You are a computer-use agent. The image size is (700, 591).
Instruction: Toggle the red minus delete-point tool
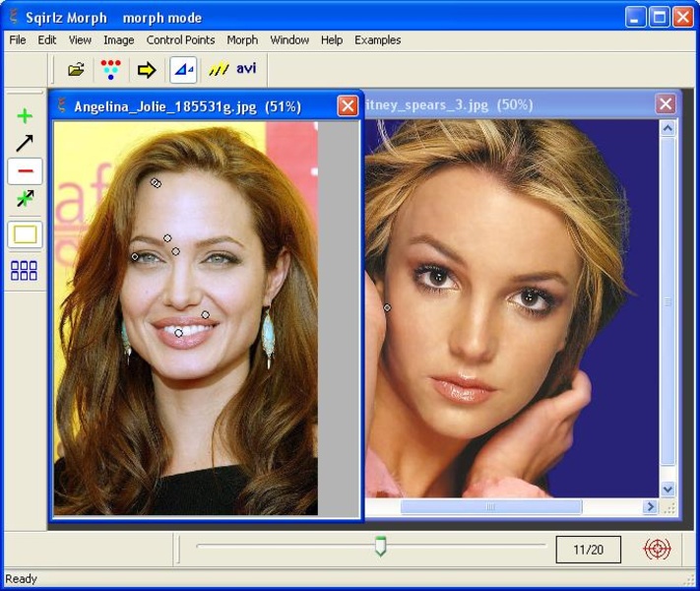tap(25, 171)
